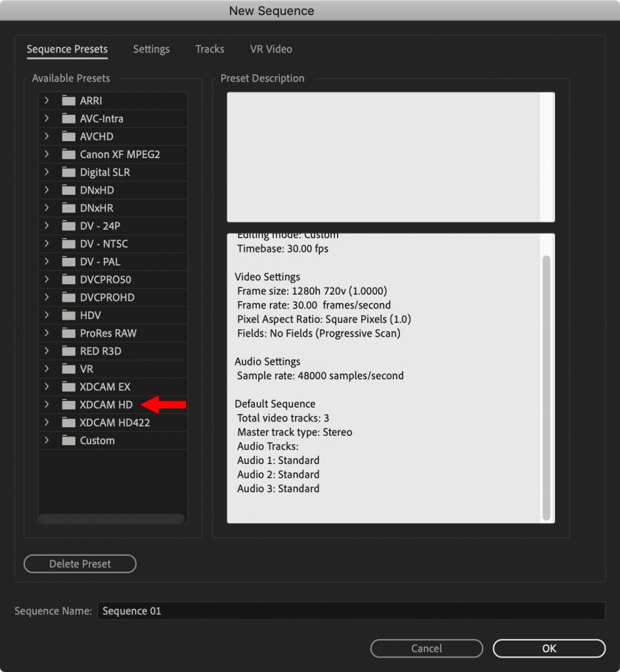This screenshot has height=672, width=620.
Task: Select the ProRes RAW label
Action: point(108,333)
